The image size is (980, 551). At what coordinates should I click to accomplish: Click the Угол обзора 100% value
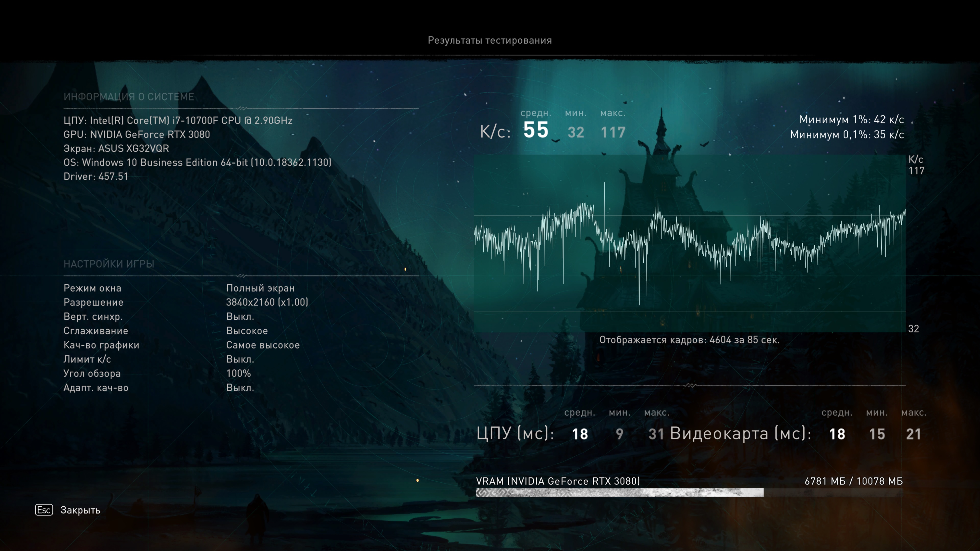238,373
